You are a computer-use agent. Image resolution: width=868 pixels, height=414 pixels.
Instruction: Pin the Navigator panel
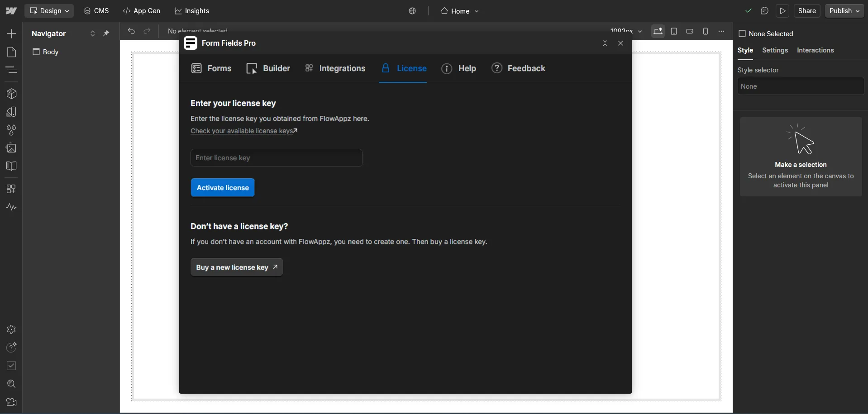[x=106, y=33]
